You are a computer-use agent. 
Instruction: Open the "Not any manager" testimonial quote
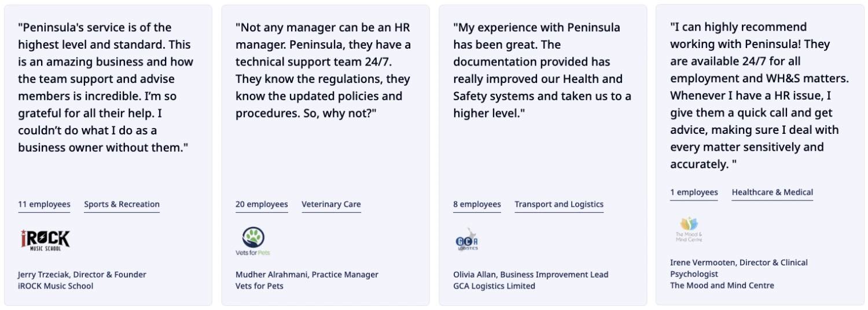click(x=323, y=70)
